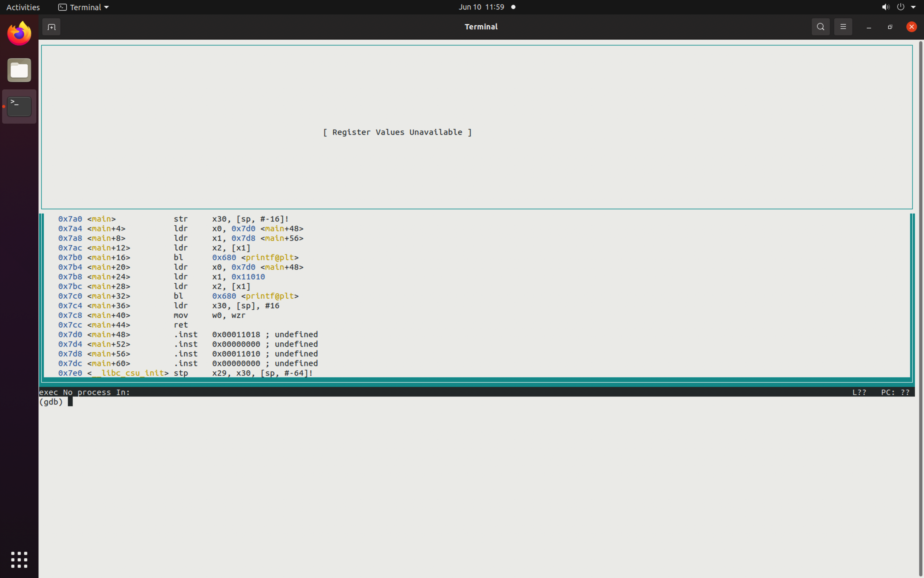This screenshot has width=924, height=578.
Task: Click the Register Values Unavailable message
Action: tap(397, 132)
